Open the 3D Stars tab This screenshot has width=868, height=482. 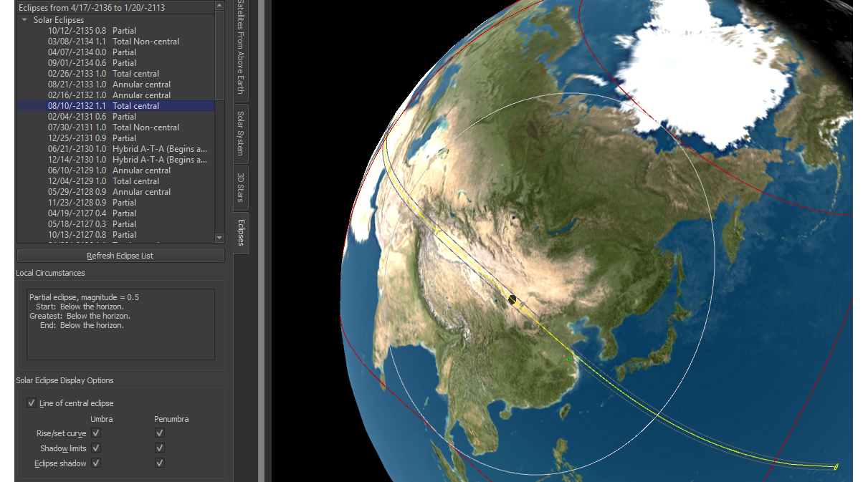[x=241, y=187]
